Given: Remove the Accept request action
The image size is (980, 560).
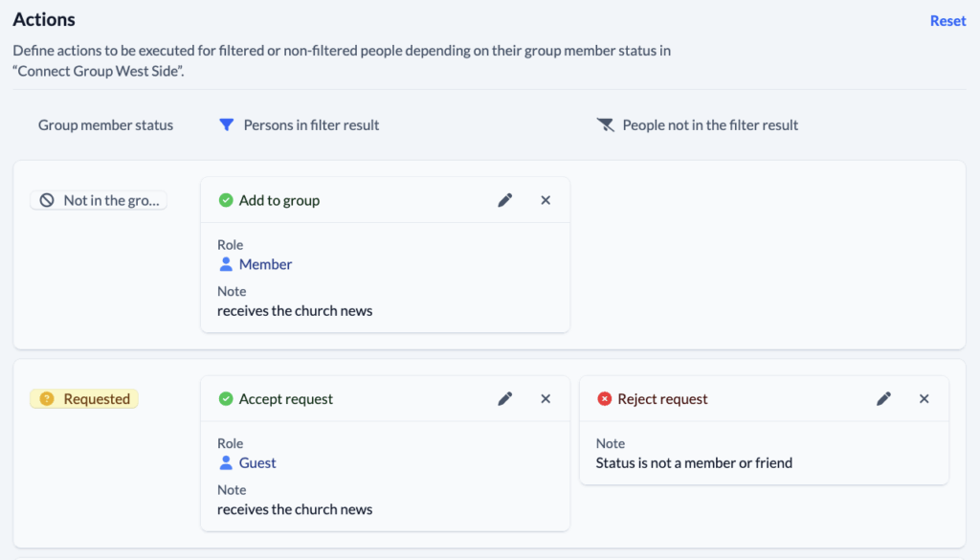Looking at the screenshot, I should (546, 399).
